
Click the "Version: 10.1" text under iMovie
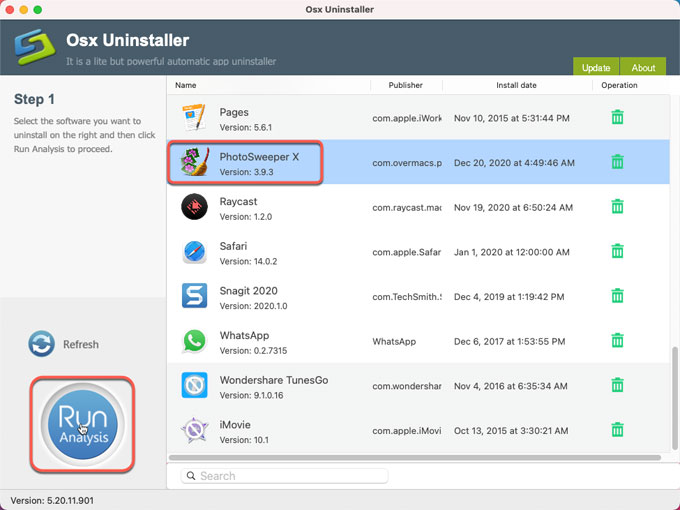(244, 440)
